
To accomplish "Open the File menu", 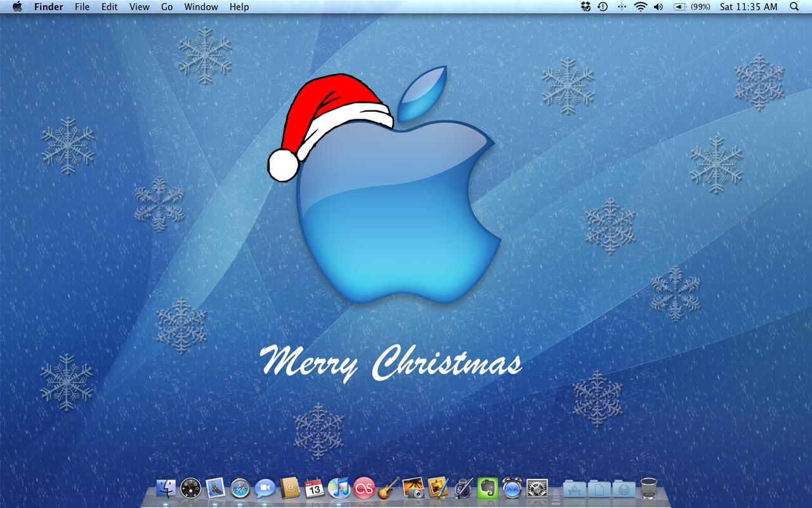I will coord(82,7).
